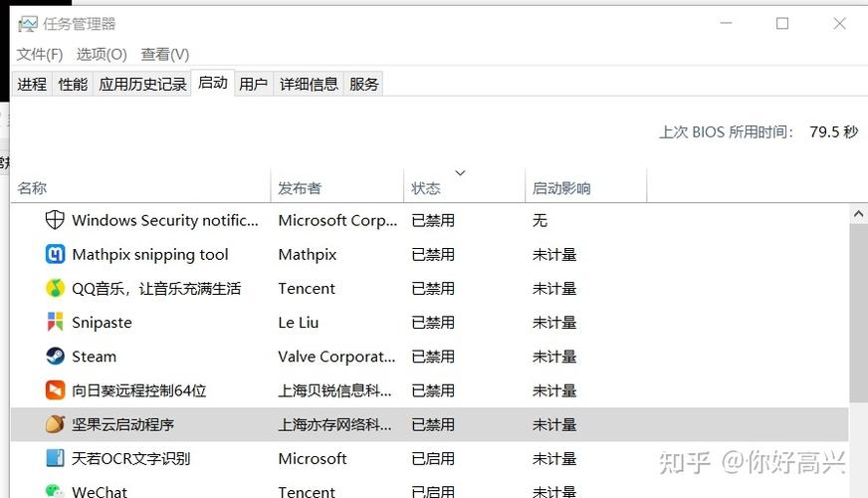Click 未计量 impact in Snipaste row
868x498 pixels.
coord(554,323)
